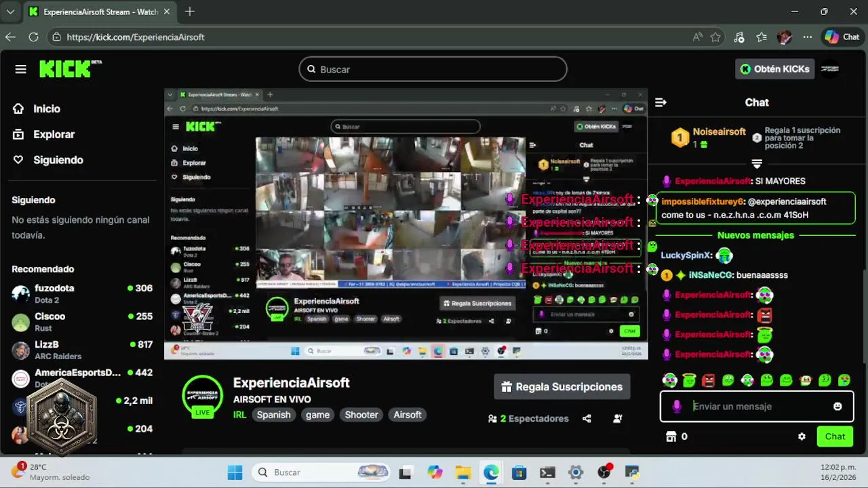This screenshot has width=868, height=488.
Task: Open a new browser tab
Action: tap(190, 12)
